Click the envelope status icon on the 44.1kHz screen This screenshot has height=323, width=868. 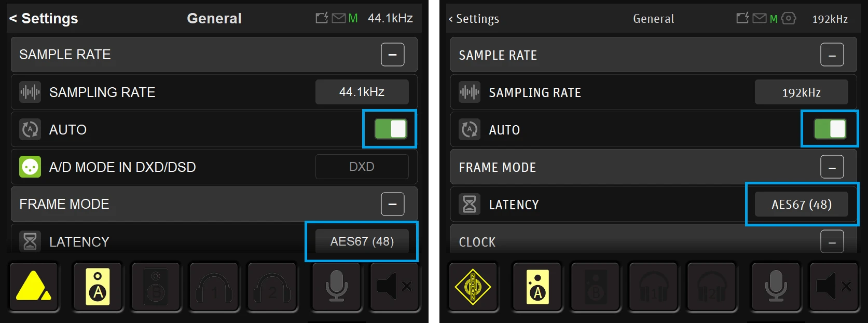click(339, 18)
